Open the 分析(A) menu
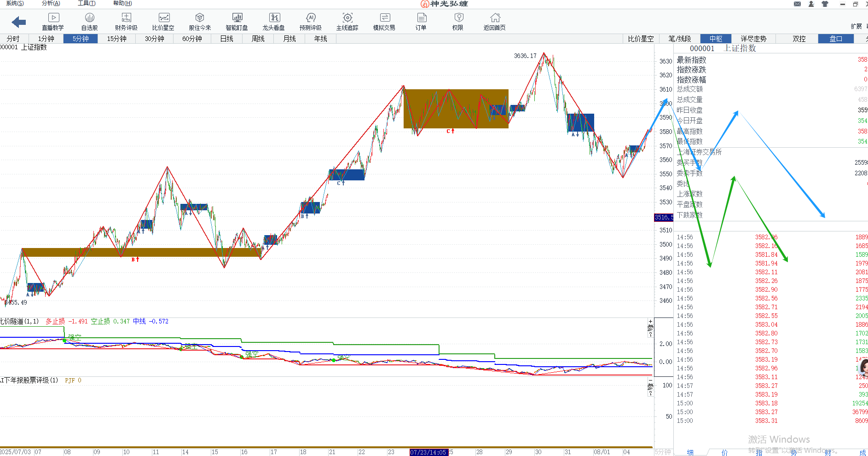The width and height of the screenshot is (868, 456). [51, 3]
